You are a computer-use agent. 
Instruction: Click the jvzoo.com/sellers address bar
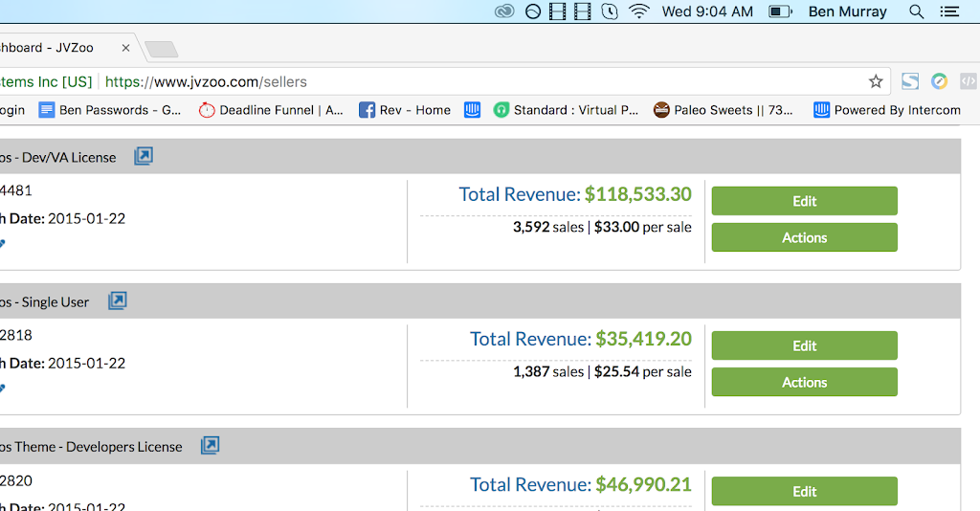coord(437,82)
